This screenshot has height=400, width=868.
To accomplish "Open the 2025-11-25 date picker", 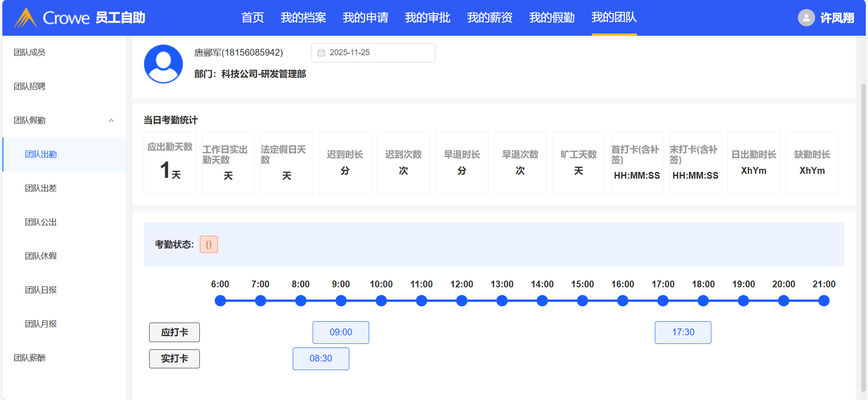I will pos(373,53).
